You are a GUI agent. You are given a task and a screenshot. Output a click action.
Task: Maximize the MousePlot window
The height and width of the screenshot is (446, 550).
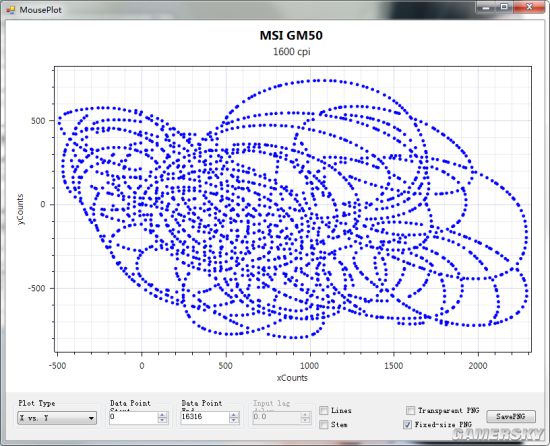click(x=504, y=7)
